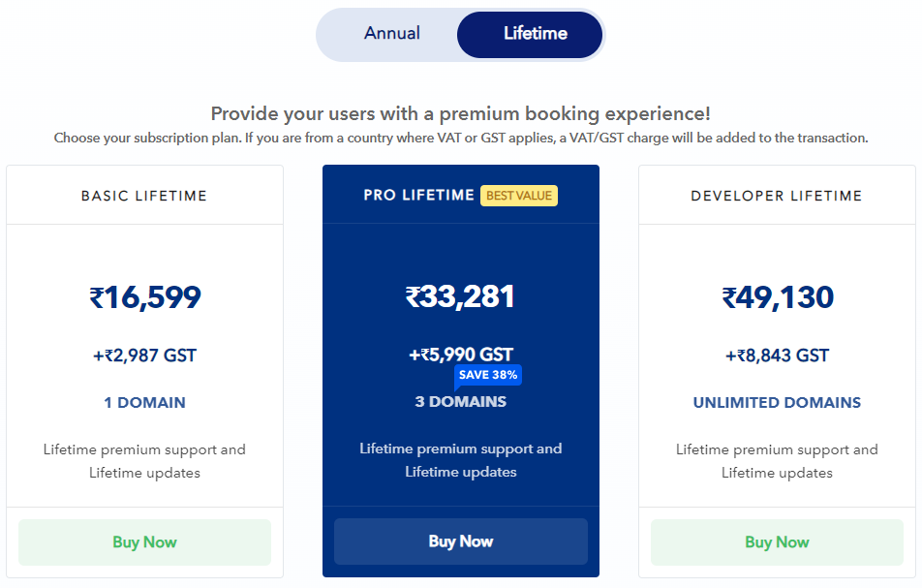Click the +₹8,843 GST amount

(778, 356)
